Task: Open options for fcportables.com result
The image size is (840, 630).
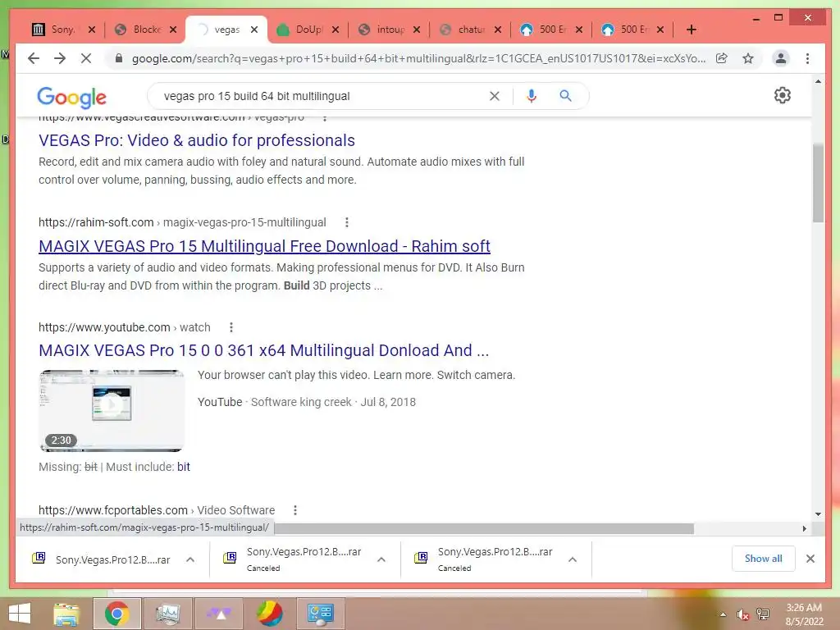Action: [x=295, y=510]
